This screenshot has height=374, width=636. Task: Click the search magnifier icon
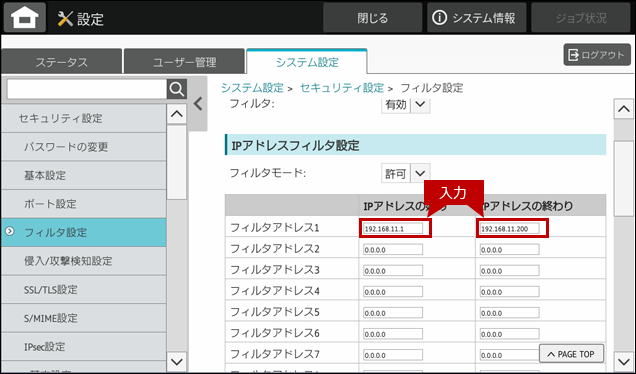(177, 89)
